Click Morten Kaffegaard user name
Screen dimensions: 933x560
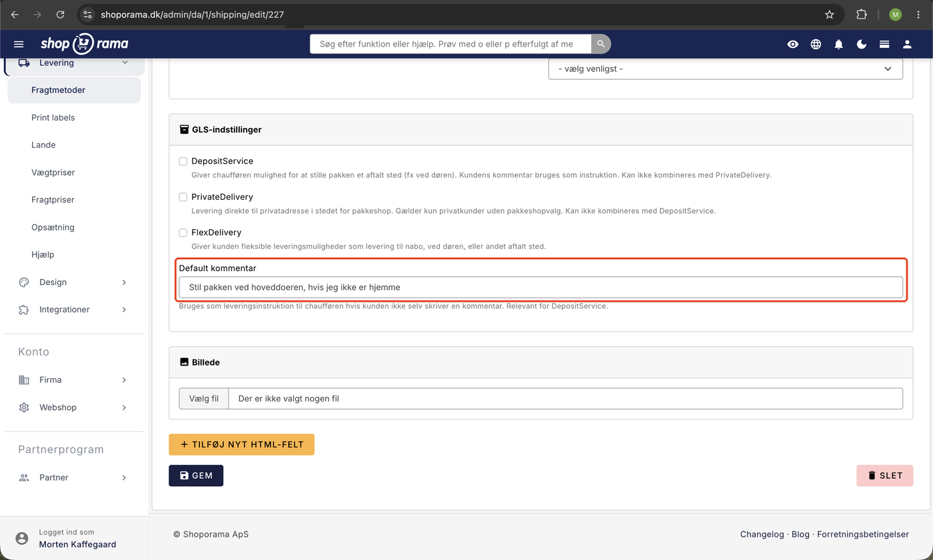77,544
